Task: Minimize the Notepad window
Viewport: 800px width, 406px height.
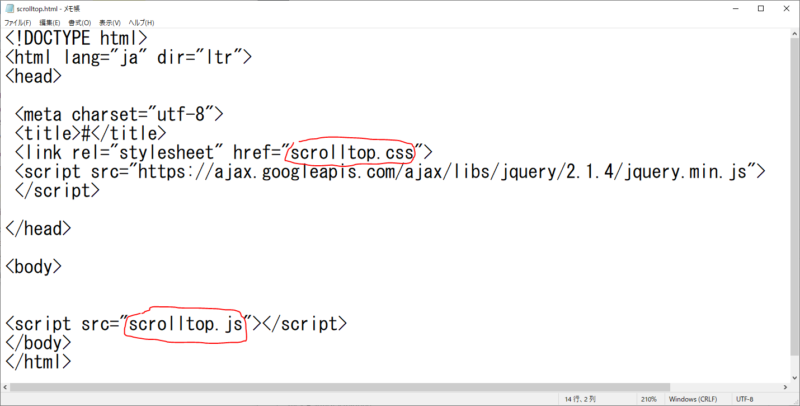Action: pyautogui.click(x=736, y=9)
